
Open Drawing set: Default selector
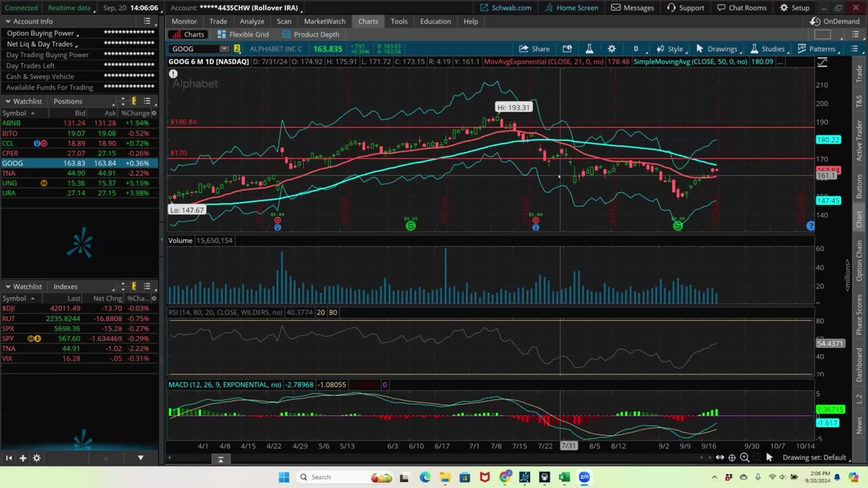tap(814, 457)
